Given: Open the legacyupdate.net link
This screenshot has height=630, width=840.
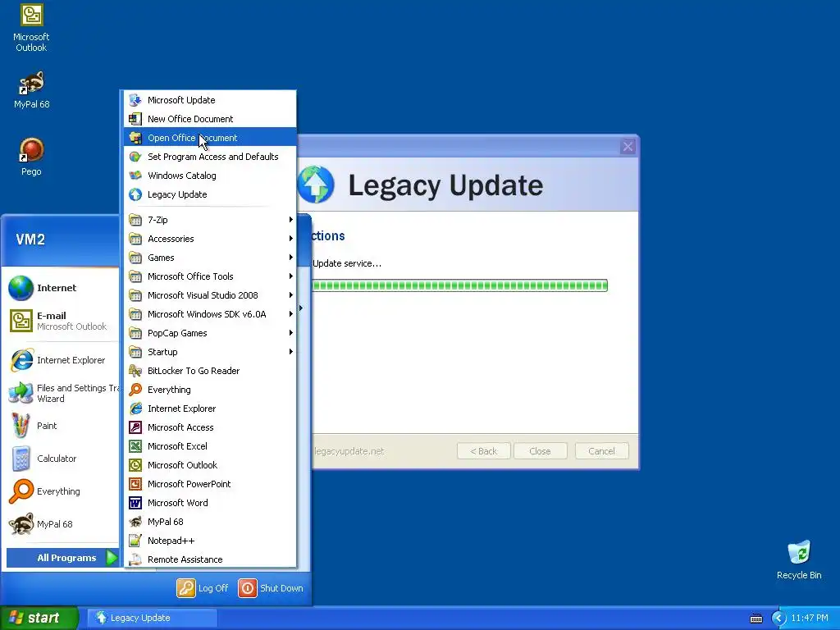Looking at the screenshot, I should (349, 451).
